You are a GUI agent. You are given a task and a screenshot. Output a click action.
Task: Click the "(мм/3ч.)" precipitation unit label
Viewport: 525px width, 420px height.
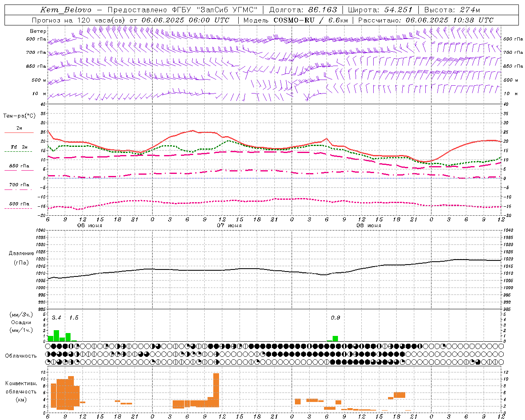point(21,315)
